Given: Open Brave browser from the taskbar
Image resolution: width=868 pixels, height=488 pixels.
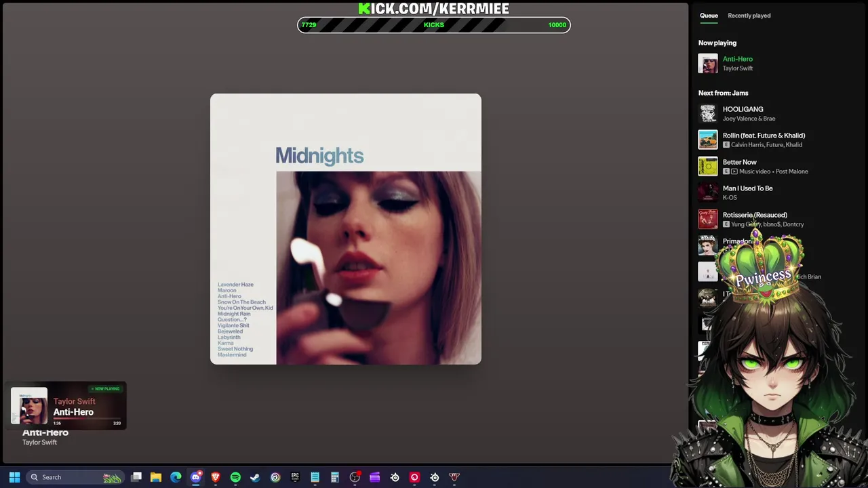Looking at the screenshot, I should (216, 477).
